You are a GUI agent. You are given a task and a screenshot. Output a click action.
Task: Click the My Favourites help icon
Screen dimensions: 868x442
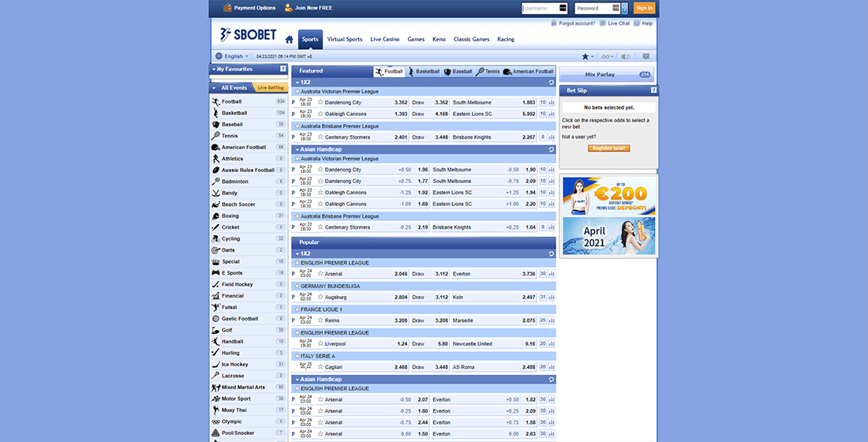(x=283, y=69)
